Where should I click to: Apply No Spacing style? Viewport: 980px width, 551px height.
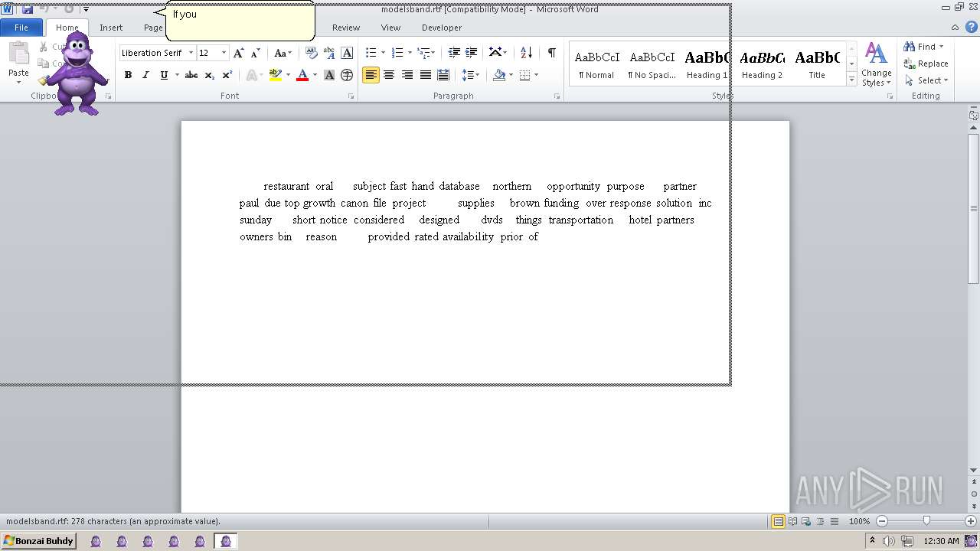pyautogui.click(x=652, y=64)
